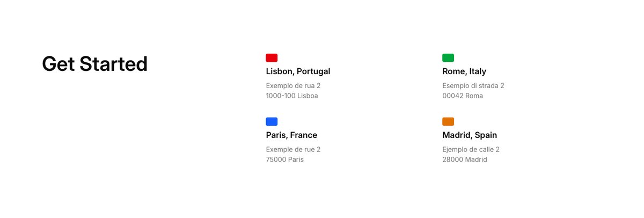
Task: Click the orange Madrid location icon
Action: click(448, 121)
